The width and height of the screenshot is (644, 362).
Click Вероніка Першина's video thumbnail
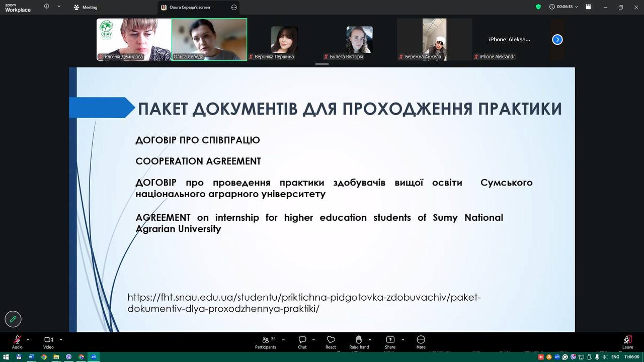coord(284,40)
